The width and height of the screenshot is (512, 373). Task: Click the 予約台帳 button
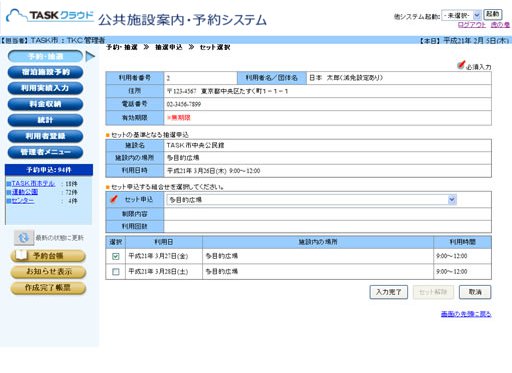click(48, 256)
